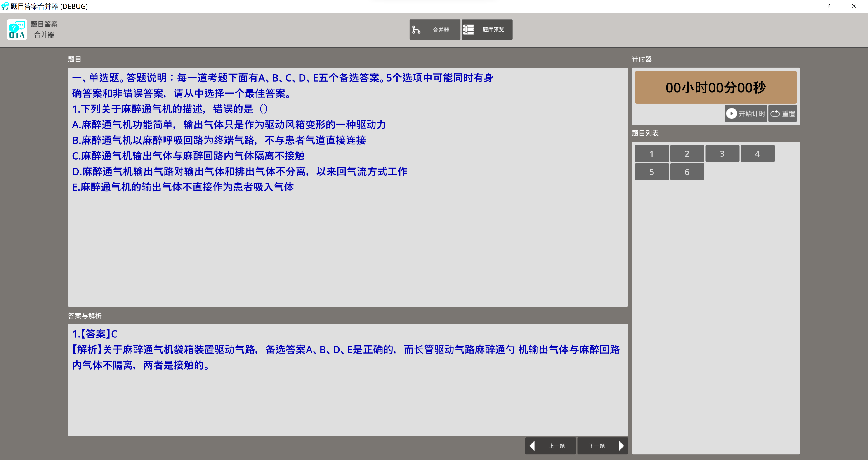Click the reset circular arrow icon
The height and width of the screenshot is (460, 868).
775,113
